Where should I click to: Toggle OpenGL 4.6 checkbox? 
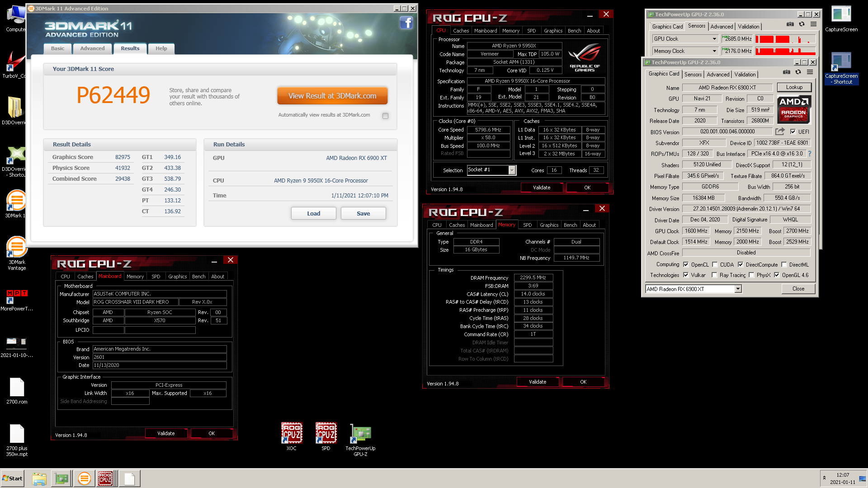(777, 275)
